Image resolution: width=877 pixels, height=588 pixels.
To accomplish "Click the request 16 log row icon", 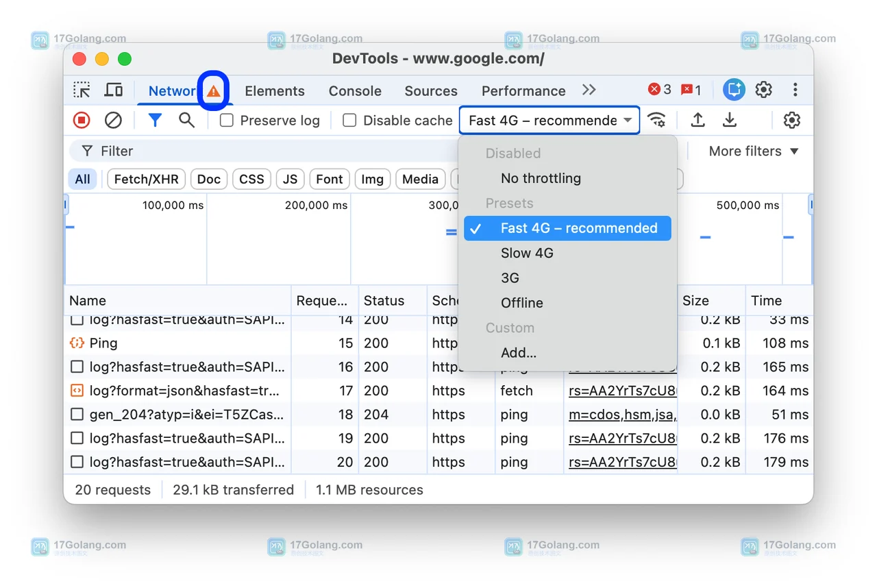I will click(x=77, y=367).
